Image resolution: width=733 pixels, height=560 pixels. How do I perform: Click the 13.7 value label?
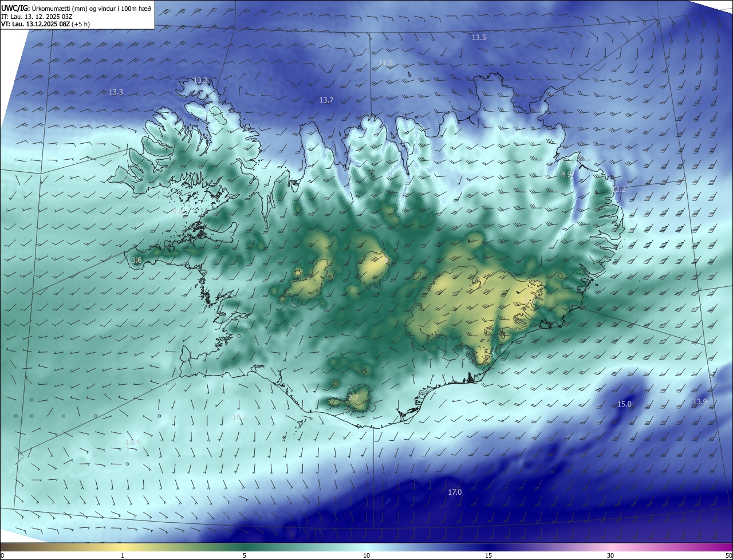[326, 100]
